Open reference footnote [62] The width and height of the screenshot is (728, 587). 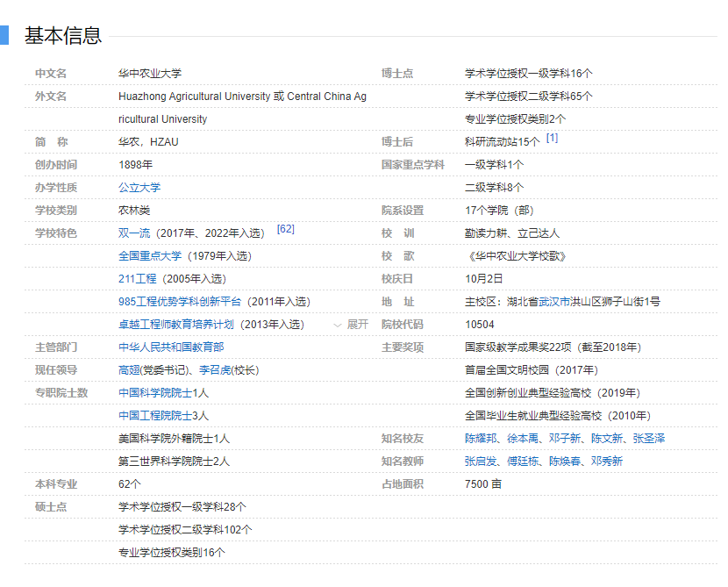285,229
